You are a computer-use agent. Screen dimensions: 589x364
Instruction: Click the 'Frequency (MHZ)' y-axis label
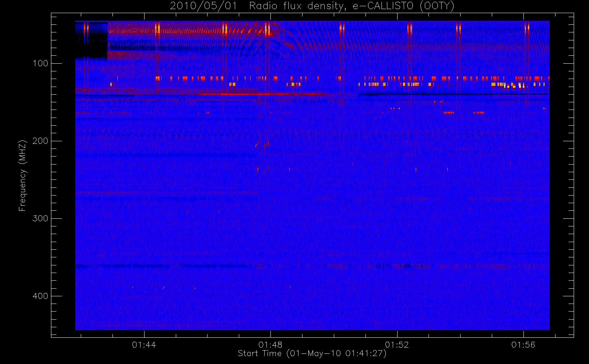(x=23, y=175)
